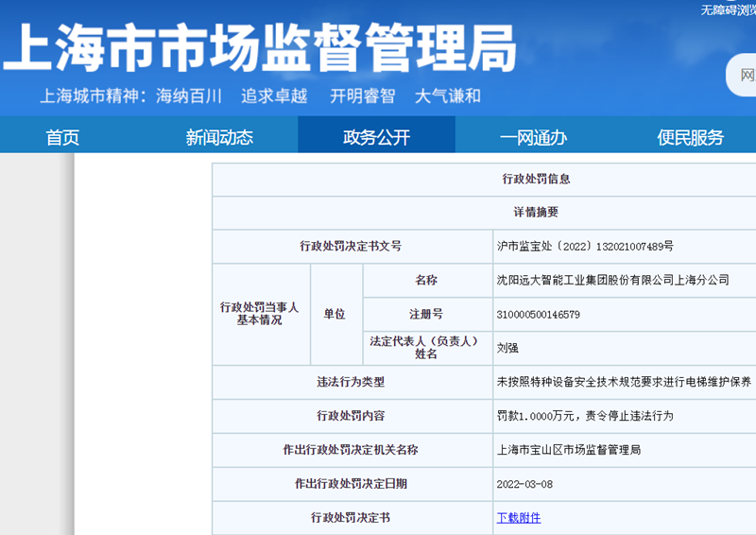This screenshot has height=535, width=756.
Task: Click the 行政处罚决定书 label cell
Action: pos(351,518)
